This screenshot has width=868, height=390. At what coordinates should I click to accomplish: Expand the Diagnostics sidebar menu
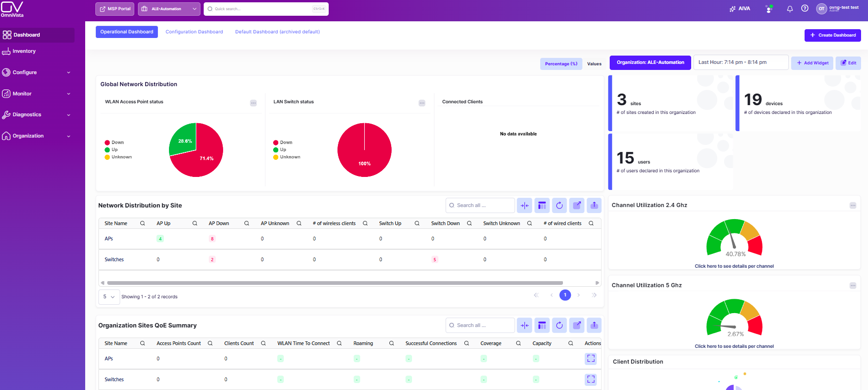pyautogui.click(x=37, y=115)
